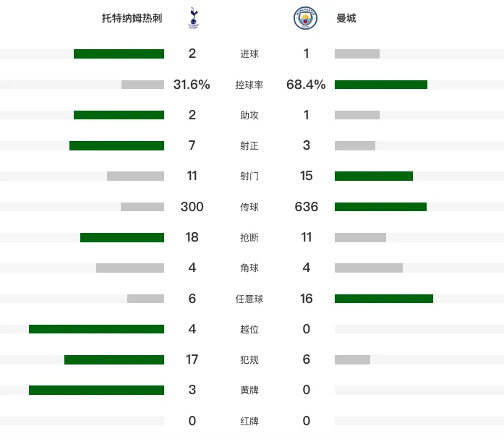Image resolution: width=504 pixels, height=439 pixels.
Task: Select the 进球 stat label
Action: (x=249, y=54)
